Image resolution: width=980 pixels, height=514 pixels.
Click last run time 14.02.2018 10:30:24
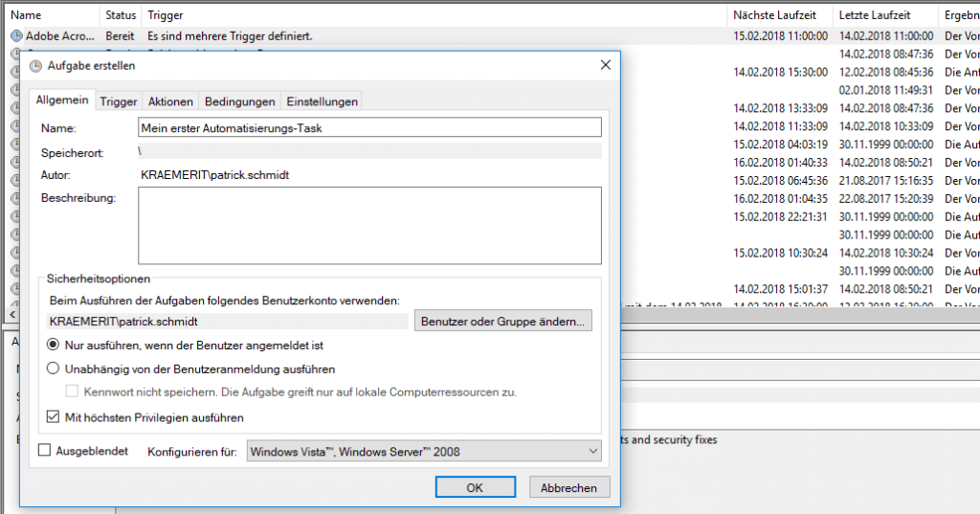(885, 254)
